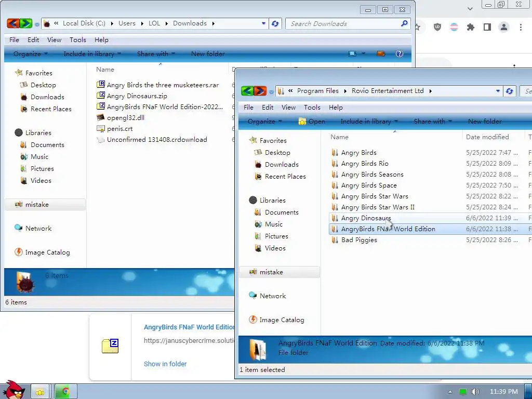Open Edit menu in Downloads window
Viewport: 532px width, 399px height.
pyautogui.click(x=33, y=39)
